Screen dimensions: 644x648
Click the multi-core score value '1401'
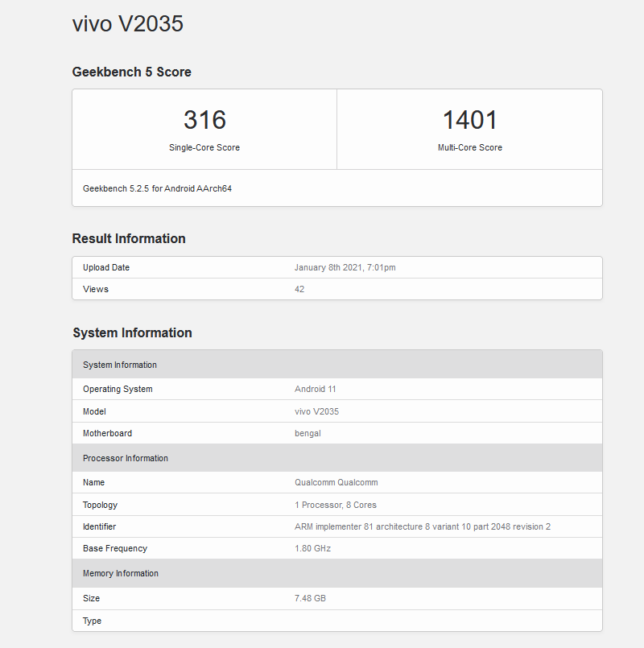point(470,120)
